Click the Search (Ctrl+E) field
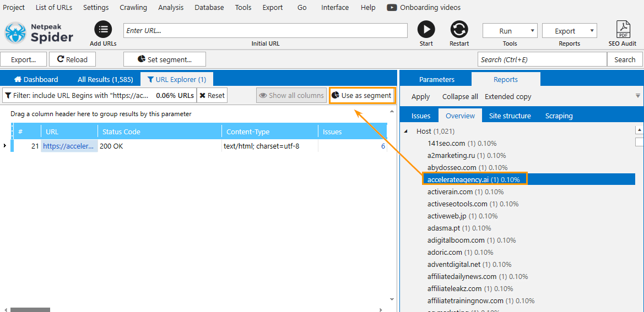The height and width of the screenshot is (312, 644). coord(542,59)
